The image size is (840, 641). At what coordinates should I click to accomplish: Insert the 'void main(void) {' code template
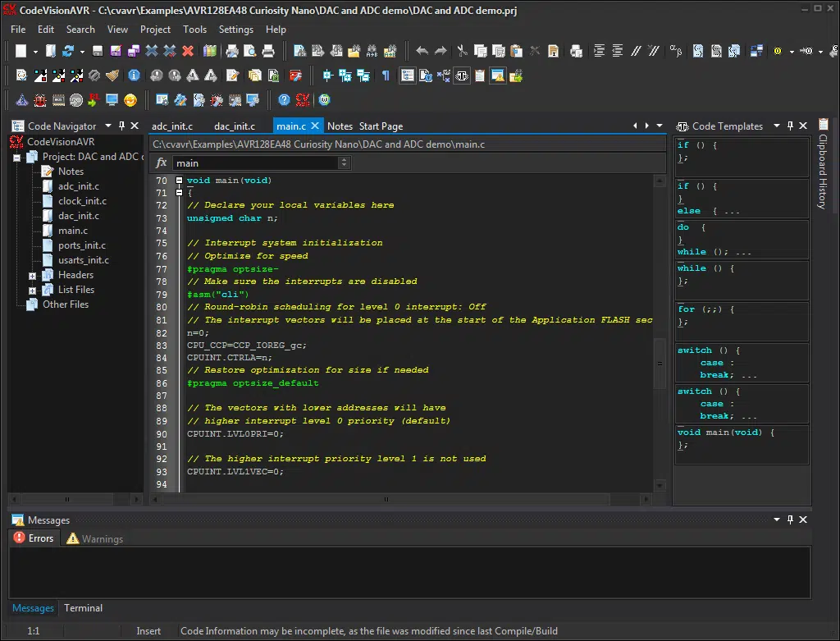[x=742, y=444]
